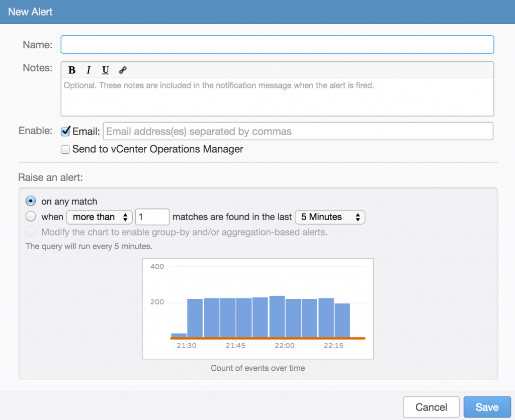Open the '5 Minutes' time window dropdown
Screen dimensions: 515x420
(330, 217)
